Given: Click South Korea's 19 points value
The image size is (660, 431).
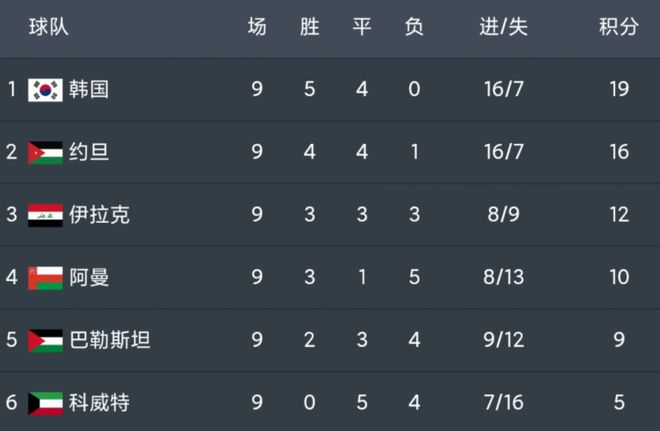Looking at the screenshot, I should tap(618, 90).
